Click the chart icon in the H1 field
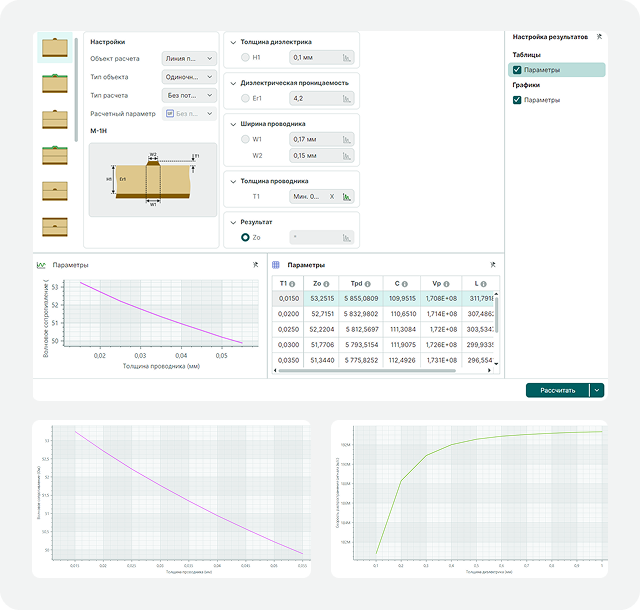 point(347,58)
